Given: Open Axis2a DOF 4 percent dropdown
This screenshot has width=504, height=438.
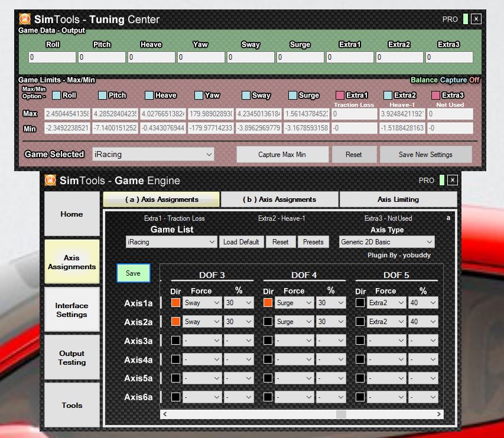Looking at the screenshot, I should pyautogui.click(x=331, y=322).
